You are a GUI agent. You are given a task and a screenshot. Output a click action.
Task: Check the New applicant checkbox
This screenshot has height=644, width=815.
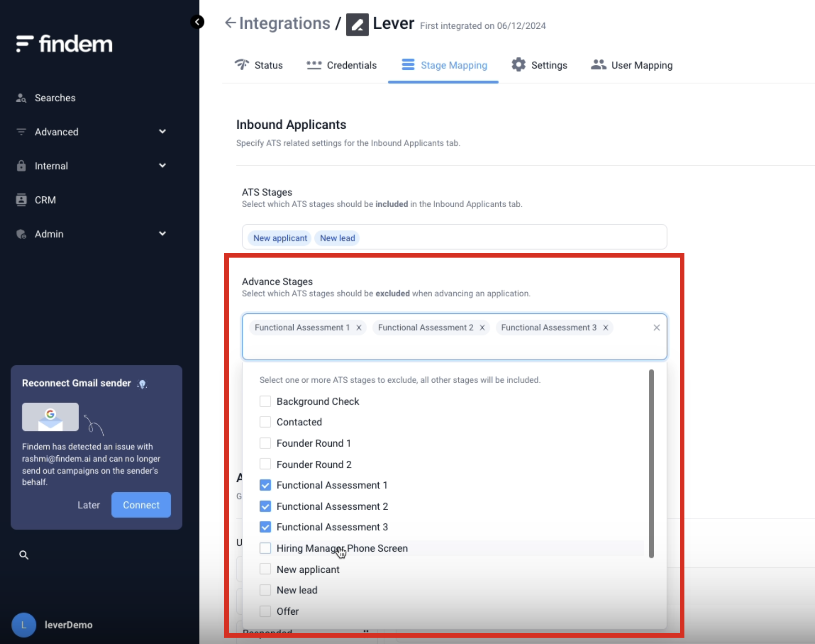click(265, 569)
